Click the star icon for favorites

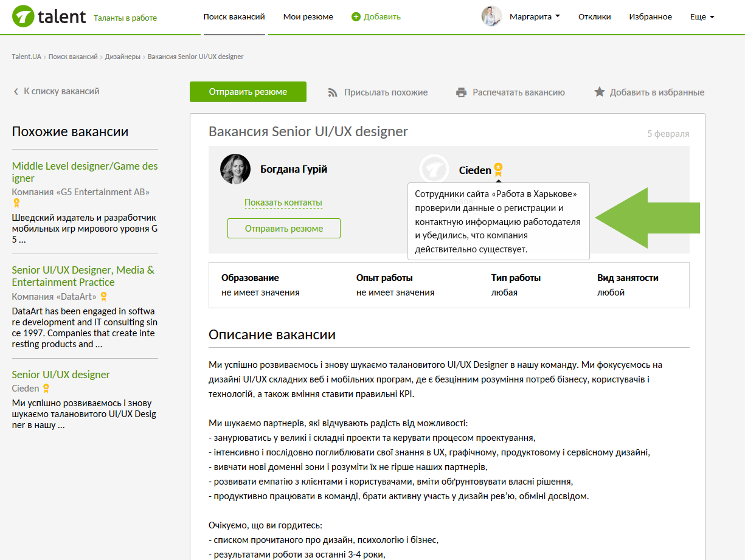pos(600,92)
